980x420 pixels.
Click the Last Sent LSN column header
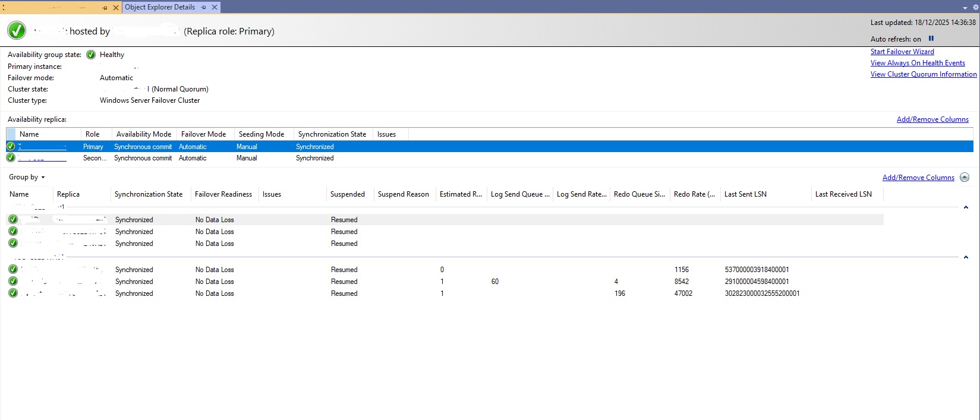tap(745, 194)
